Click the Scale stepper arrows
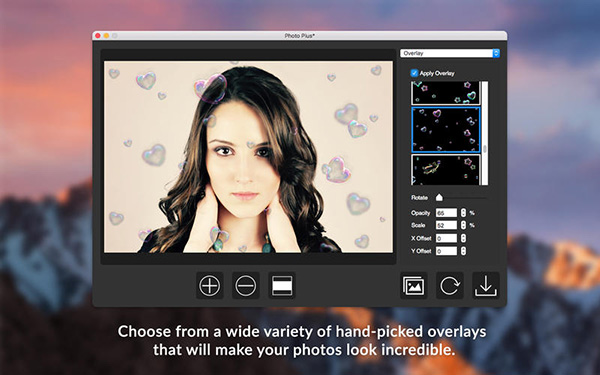The image size is (600, 375). coord(463,225)
